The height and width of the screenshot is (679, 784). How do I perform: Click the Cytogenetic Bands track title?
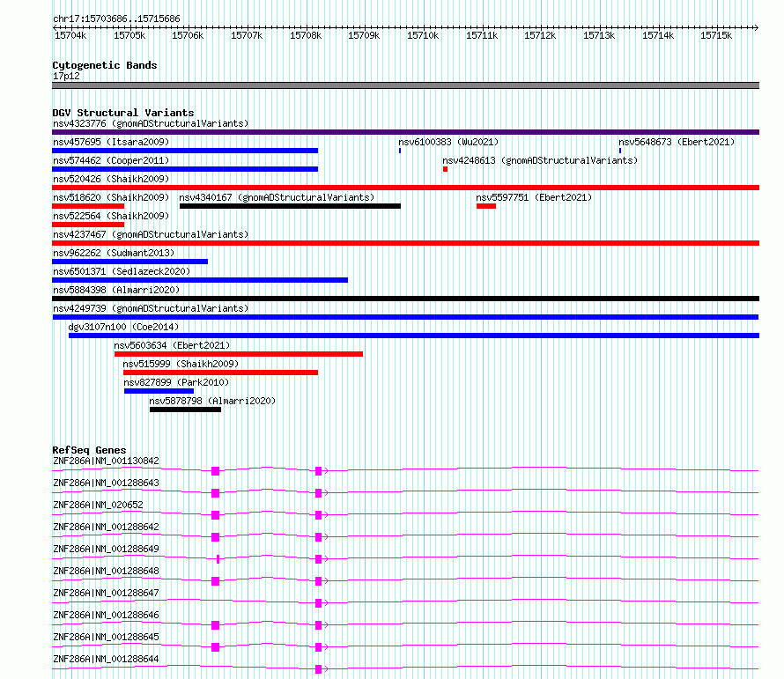tap(105, 65)
